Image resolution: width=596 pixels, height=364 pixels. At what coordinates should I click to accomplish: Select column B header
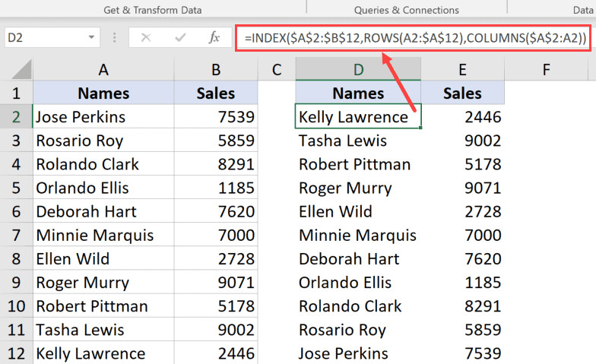tap(216, 70)
